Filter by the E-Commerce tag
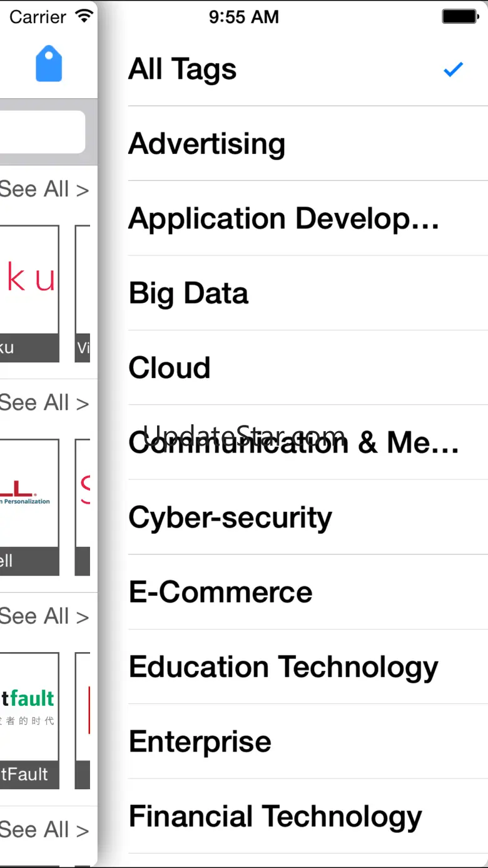 click(220, 592)
